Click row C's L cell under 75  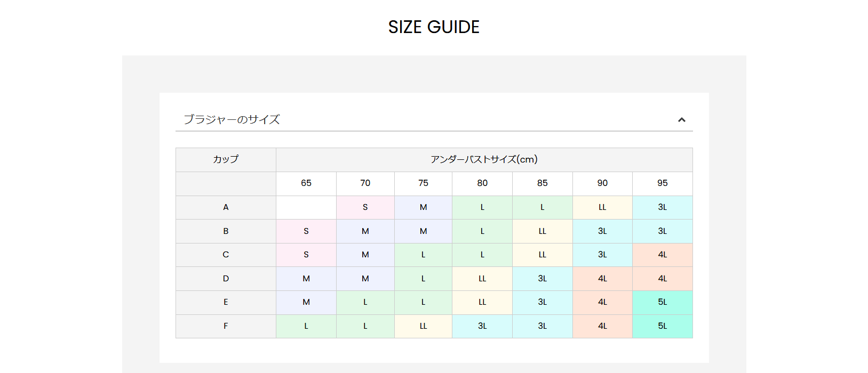[x=423, y=255]
